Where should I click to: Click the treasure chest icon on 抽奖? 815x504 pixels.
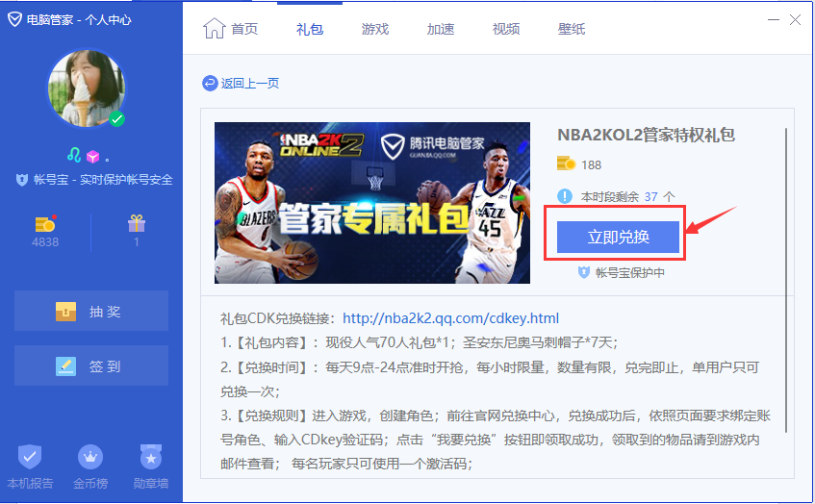click(66, 312)
